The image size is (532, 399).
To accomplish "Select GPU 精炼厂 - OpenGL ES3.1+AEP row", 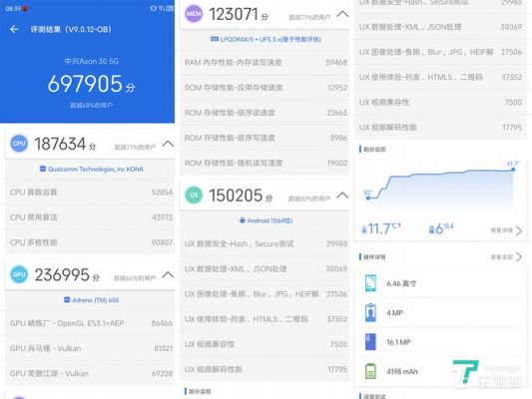I will click(x=90, y=323).
